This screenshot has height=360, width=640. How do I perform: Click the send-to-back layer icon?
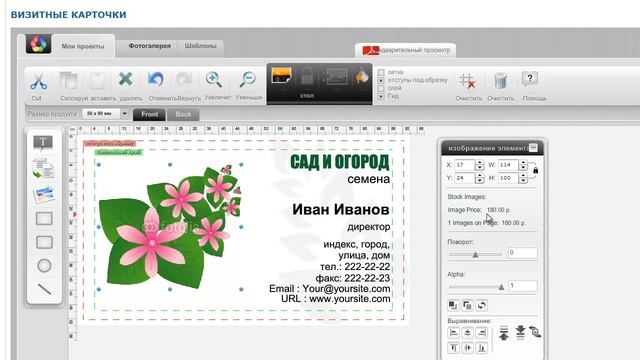467,305
